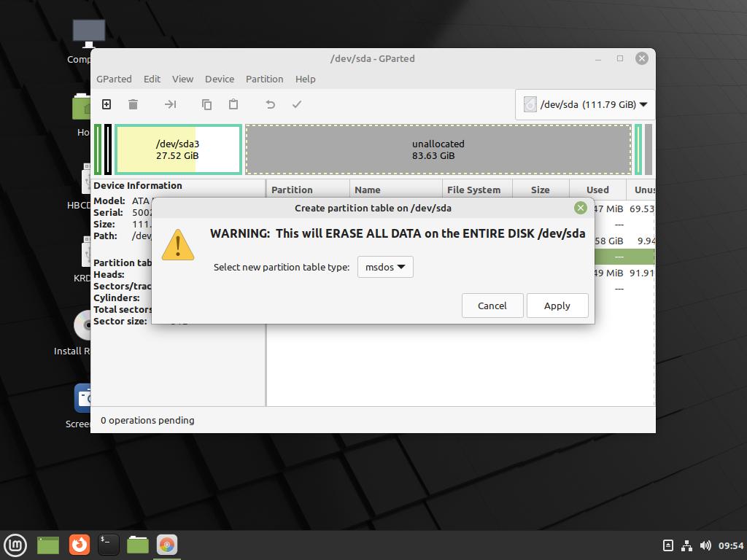Expand the /dev/sda device selector
This screenshot has width=747, height=560.
click(x=585, y=104)
